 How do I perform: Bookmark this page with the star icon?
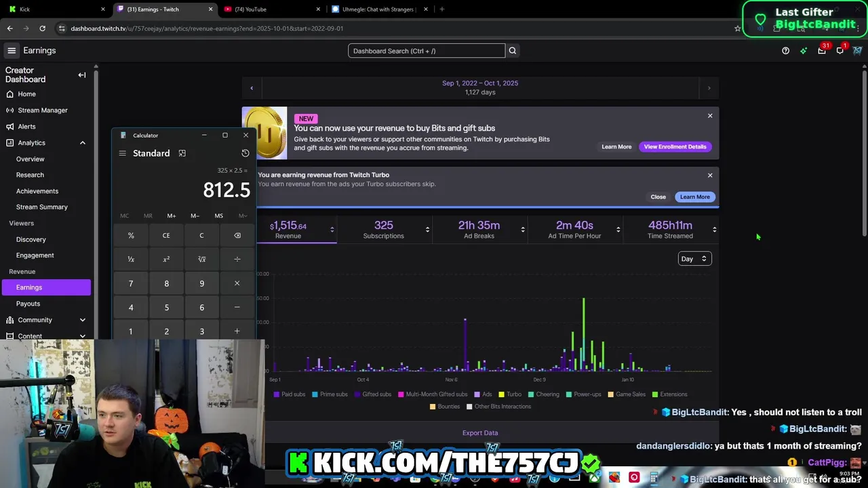tap(738, 28)
